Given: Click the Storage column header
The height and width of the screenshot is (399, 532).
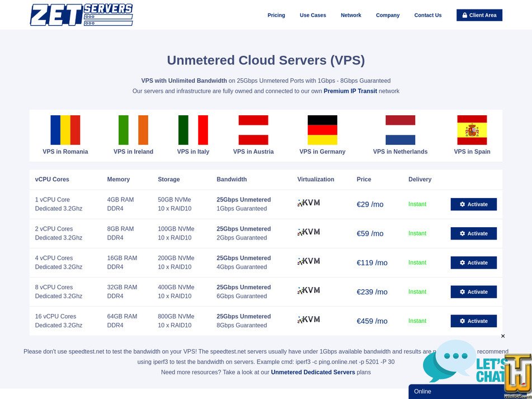Looking at the screenshot, I should click(x=168, y=179).
